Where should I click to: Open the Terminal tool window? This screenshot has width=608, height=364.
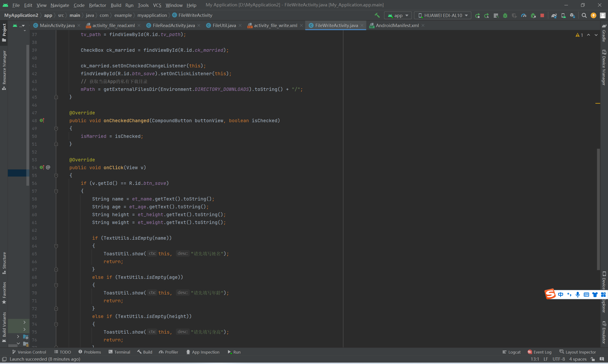point(119,352)
